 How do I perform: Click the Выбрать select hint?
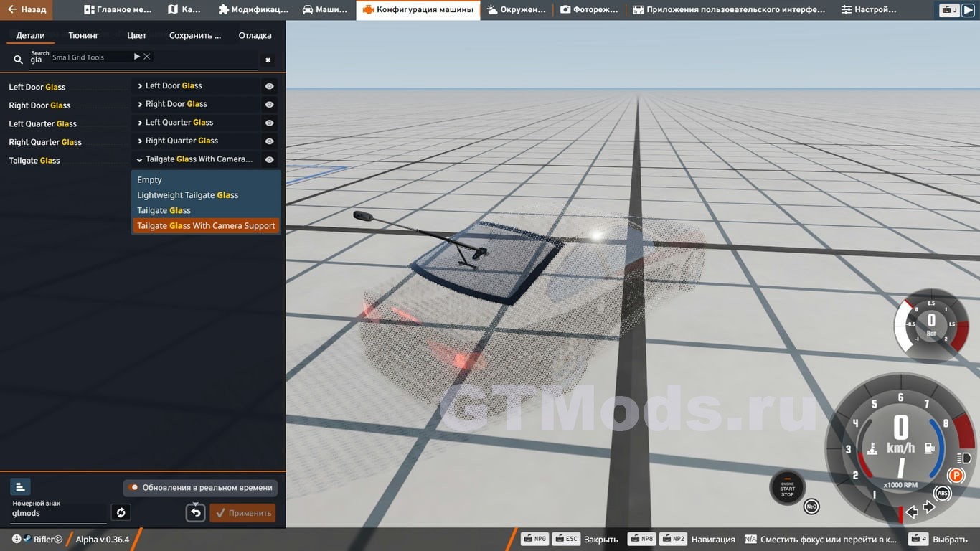point(950,540)
